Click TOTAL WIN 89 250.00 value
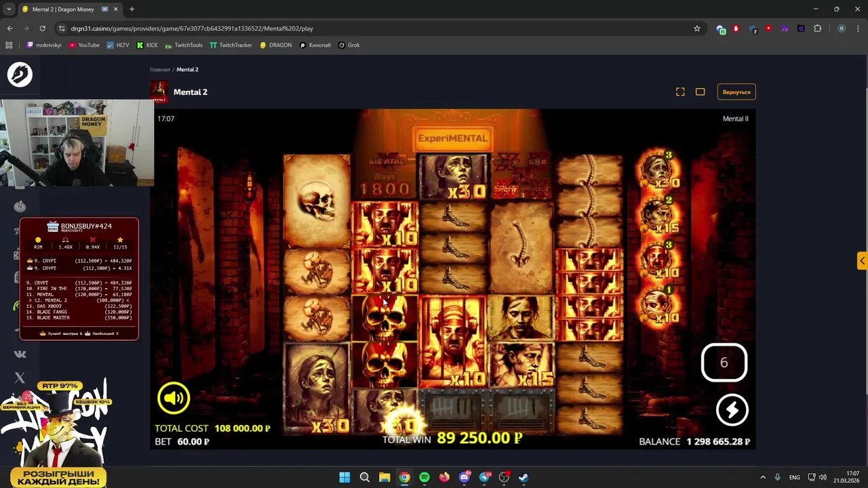 pyautogui.click(x=479, y=438)
